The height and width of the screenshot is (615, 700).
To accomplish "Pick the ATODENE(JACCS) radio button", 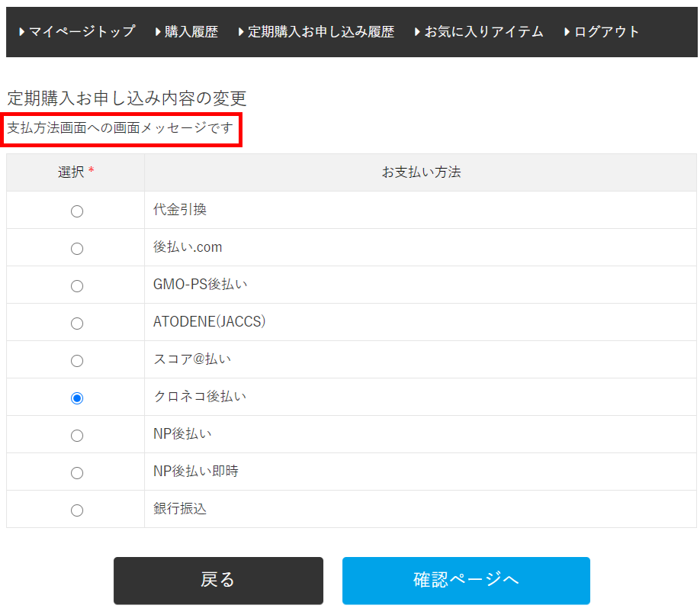I will coord(77,324).
